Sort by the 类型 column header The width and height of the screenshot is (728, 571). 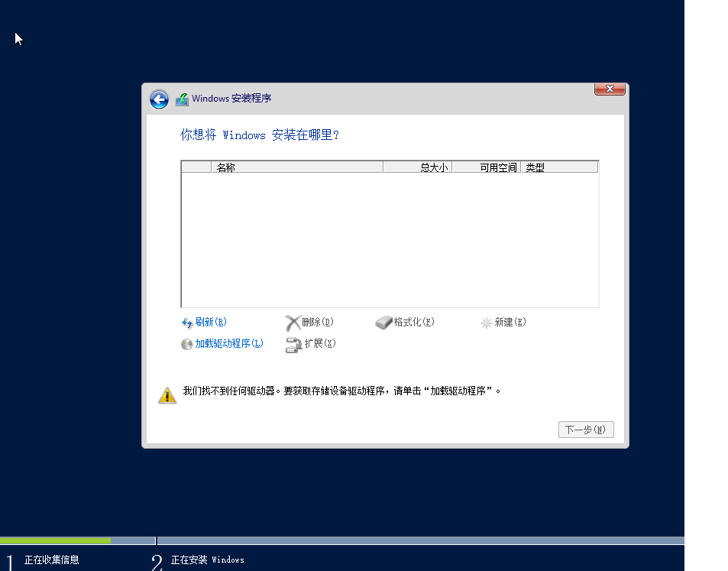tap(559, 167)
